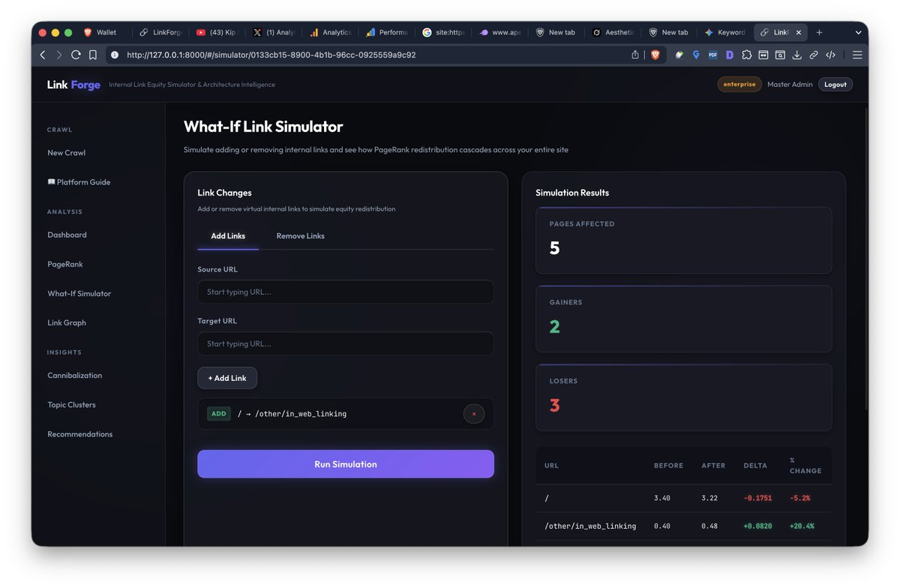This screenshot has height=588, width=900.
Task: Switch to the YouTube (43) Kip tab
Action: tap(217, 32)
